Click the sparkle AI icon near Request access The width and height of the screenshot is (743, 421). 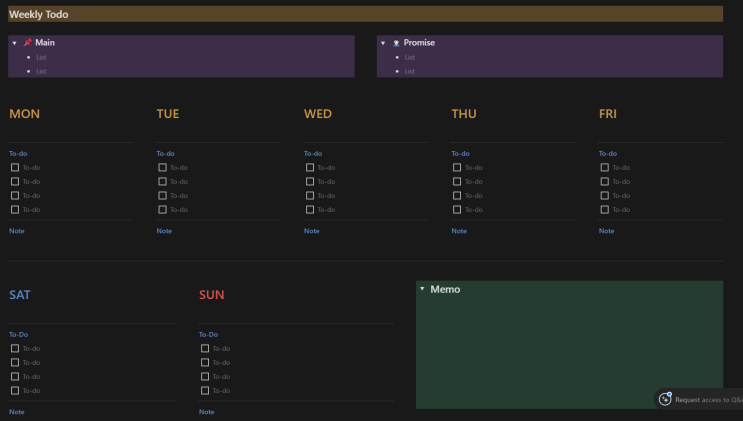665,399
